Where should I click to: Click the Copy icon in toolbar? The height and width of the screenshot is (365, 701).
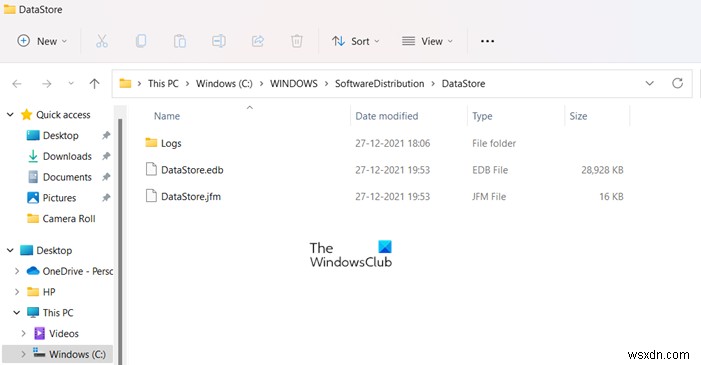pyautogui.click(x=141, y=41)
